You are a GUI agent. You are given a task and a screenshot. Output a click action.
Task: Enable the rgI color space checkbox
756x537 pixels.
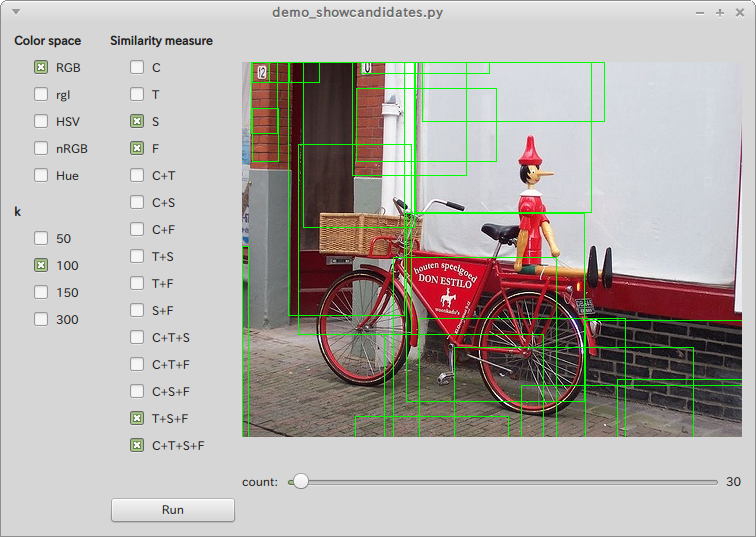(x=41, y=94)
